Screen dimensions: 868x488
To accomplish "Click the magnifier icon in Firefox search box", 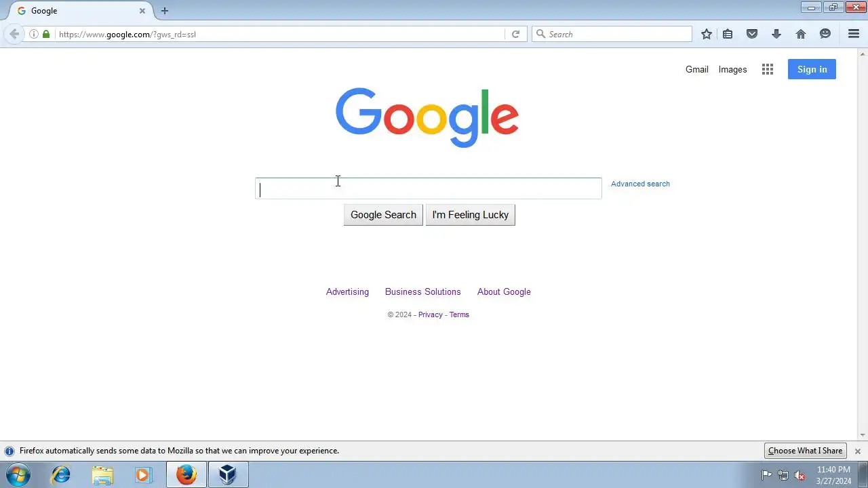I will 540,34.
